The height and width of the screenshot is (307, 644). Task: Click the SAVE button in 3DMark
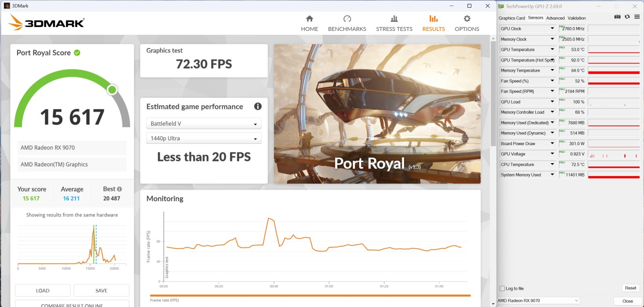(101, 291)
